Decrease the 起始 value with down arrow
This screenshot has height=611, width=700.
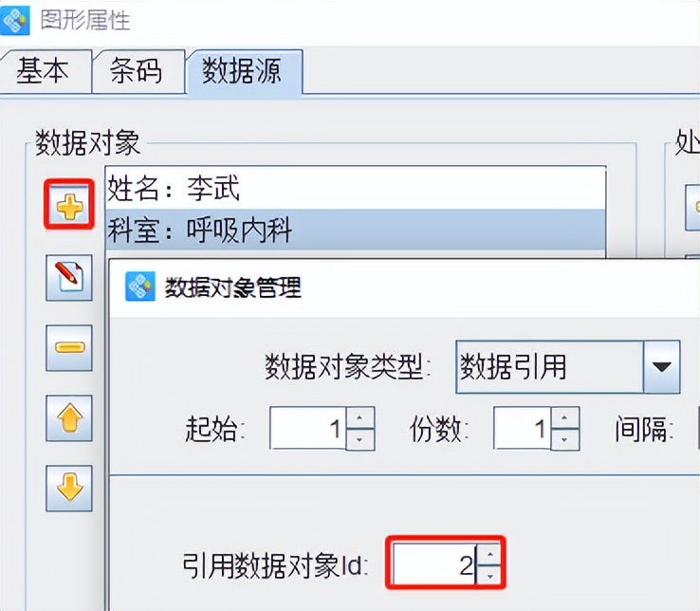[359, 439]
